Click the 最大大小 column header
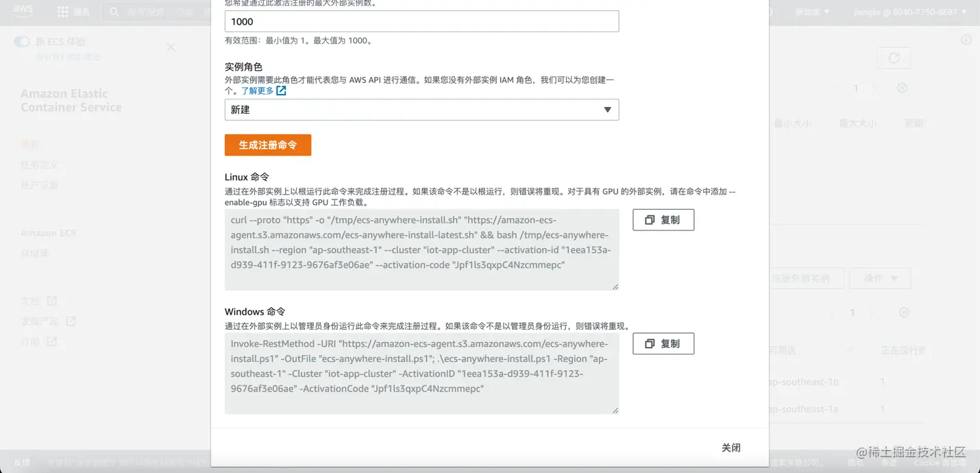The image size is (980, 473). [x=858, y=123]
